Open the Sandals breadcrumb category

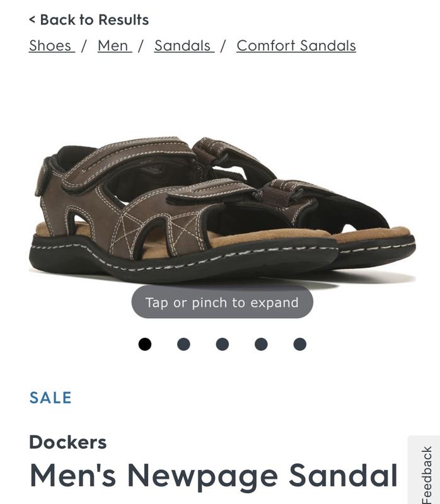pos(184,45)
